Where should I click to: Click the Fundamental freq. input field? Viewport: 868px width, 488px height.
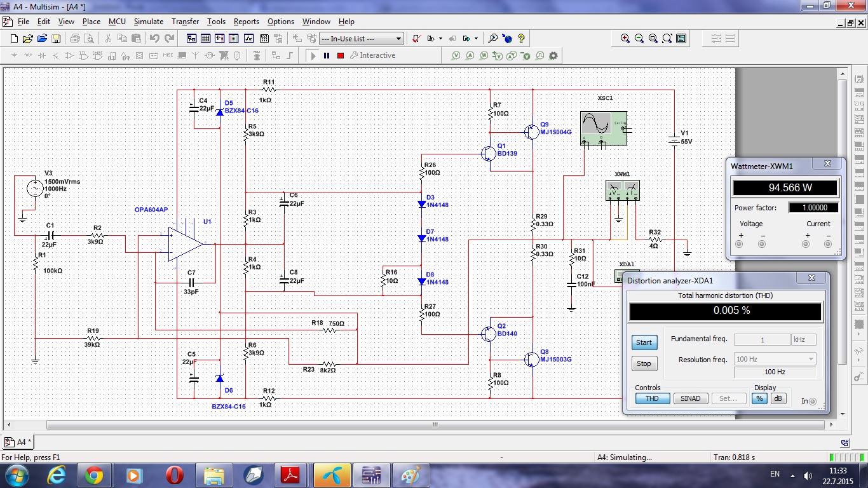click(x=762, y=340)
